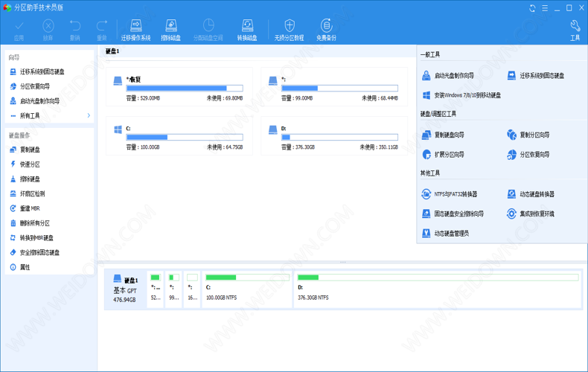Screen dimensions: 588x372
Task: Open the 工具 wrench menu
Action: (x=575, y=30)
